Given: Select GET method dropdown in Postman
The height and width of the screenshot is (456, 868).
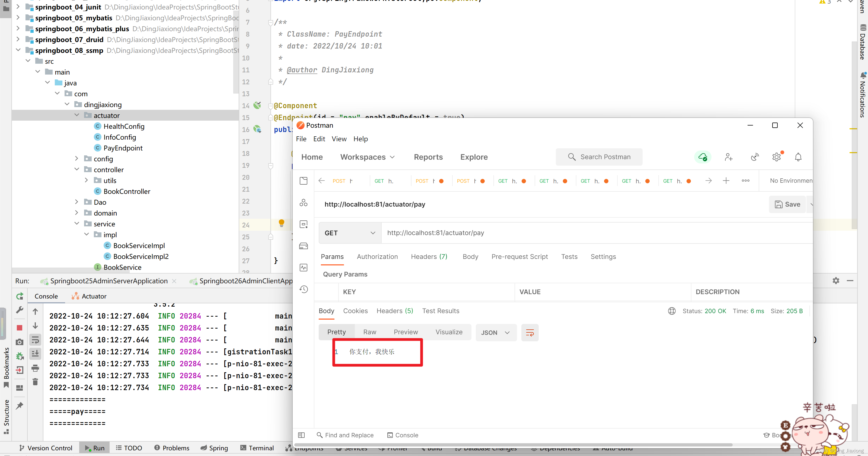Looking at the screenshot, I should [x=349, y=232].
